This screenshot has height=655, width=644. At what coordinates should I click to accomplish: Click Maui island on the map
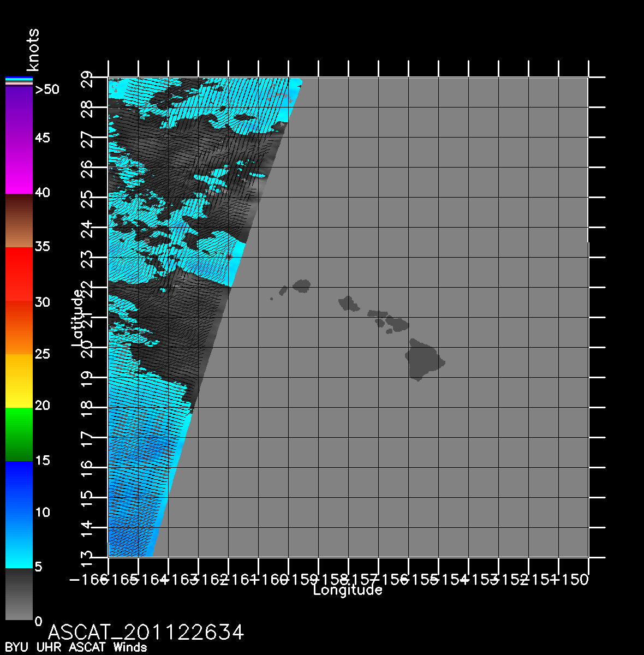(397, 323)
